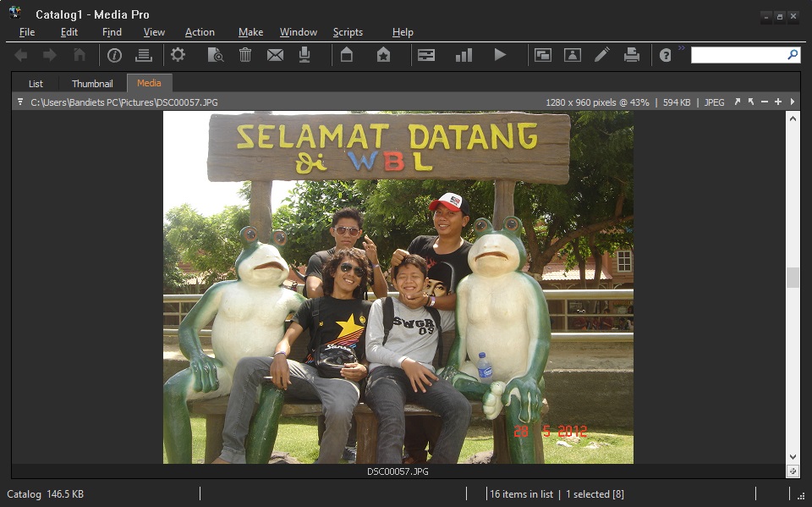Click the home toolbar icon
812x507 pixels.
pyautogui.click(x=80, y=54)
